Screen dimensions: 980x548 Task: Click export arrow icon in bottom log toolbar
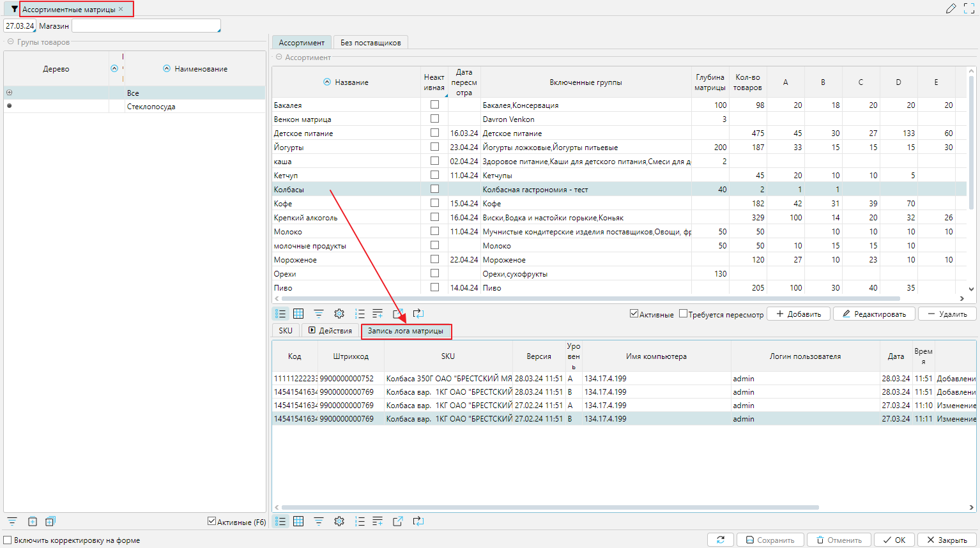point(397,521)
